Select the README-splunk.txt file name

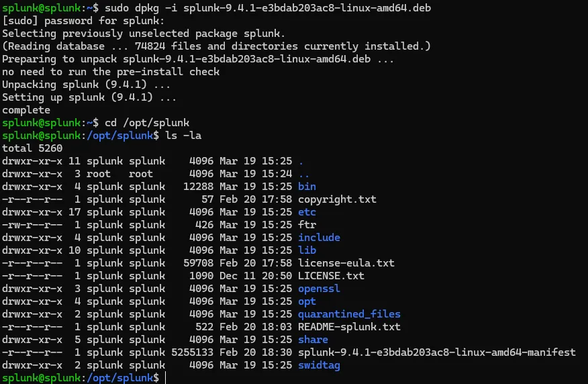(x=349, y=327)
